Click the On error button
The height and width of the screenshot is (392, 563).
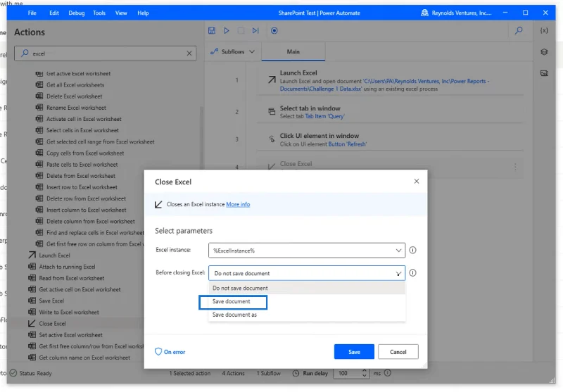(x=170, y=352)
